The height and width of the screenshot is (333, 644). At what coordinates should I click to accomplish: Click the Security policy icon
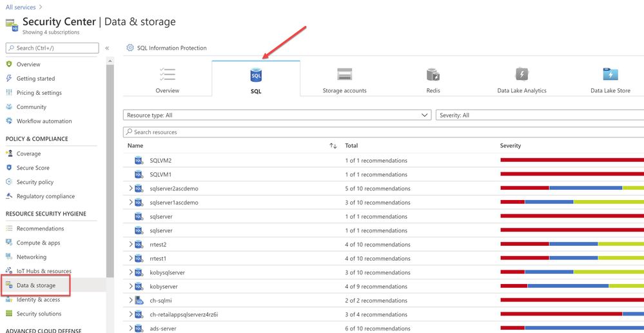(9, 182)
